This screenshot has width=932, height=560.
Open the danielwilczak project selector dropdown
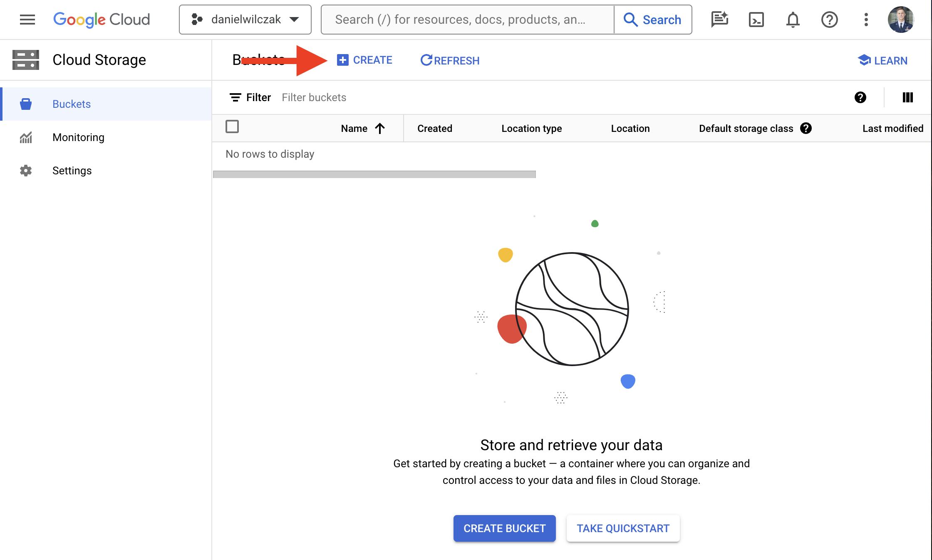tap(245, 20)
